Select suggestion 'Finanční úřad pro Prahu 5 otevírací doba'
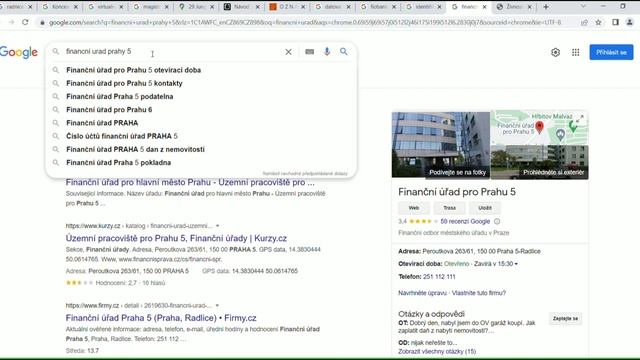 201,70
